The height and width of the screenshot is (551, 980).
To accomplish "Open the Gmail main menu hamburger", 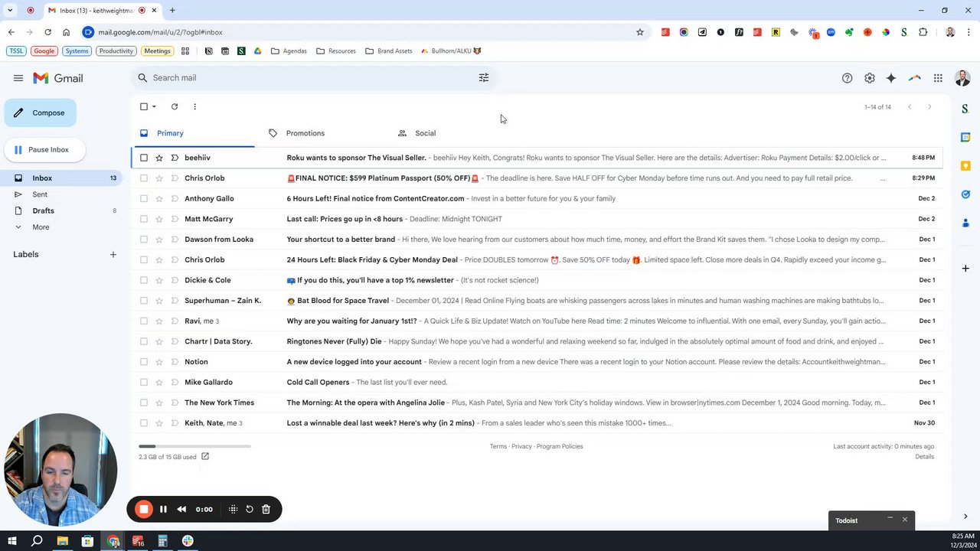I will point(18,78).
